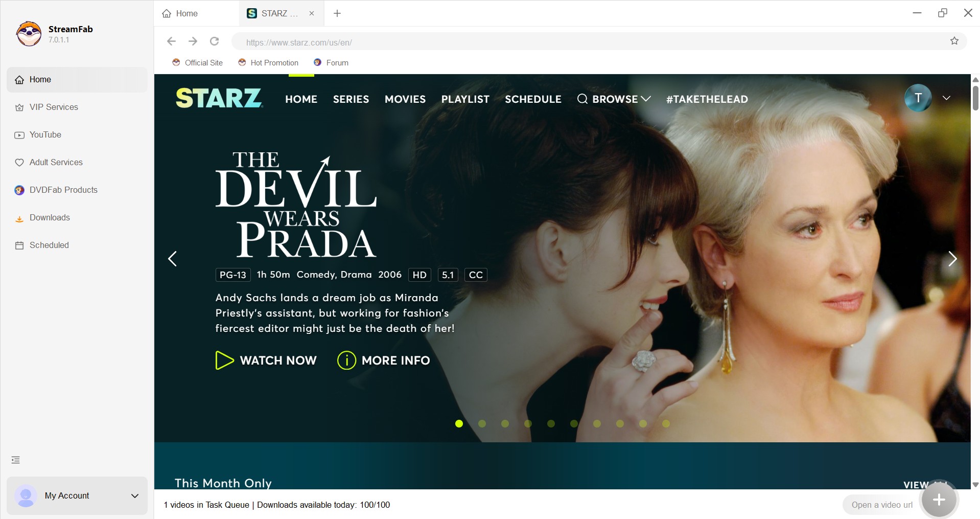Image resolution: width=980 pixels, height=519 pixels.
Task: Collapse the left sidebar
Action: [x=15, y=459]
